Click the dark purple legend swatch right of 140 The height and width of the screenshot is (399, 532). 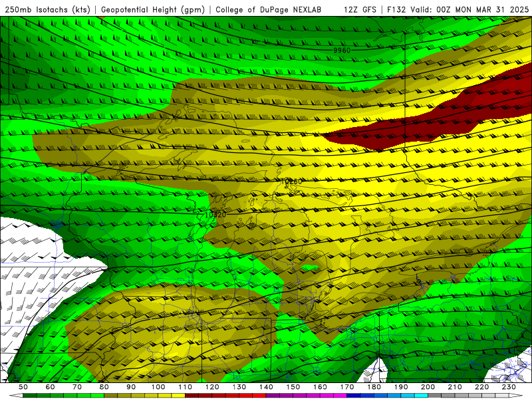(273, 395)
